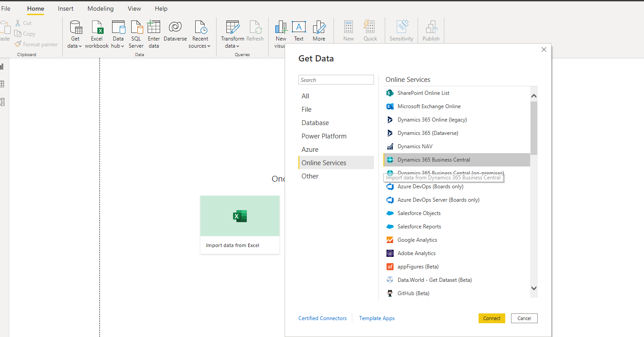This screenshot has height=337, width=644.
Task: Select the Azure category
Action: click(310, 150)
